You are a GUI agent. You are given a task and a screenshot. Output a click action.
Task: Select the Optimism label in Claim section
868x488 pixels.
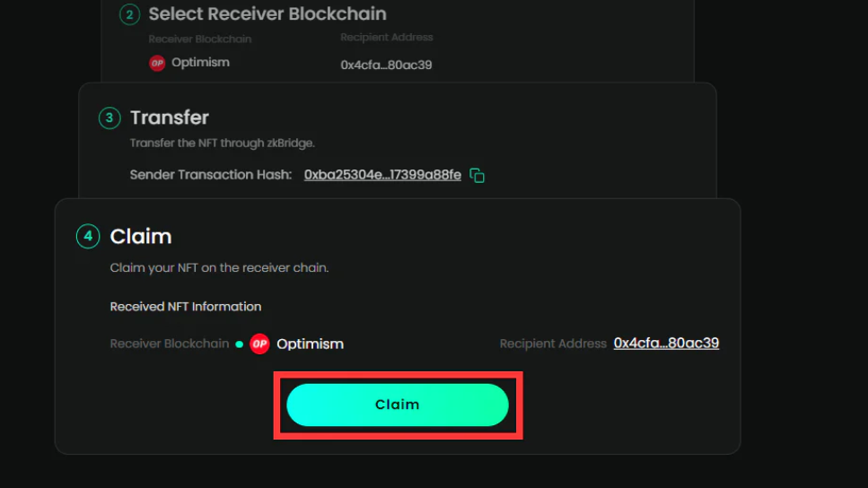pos(310,344)
